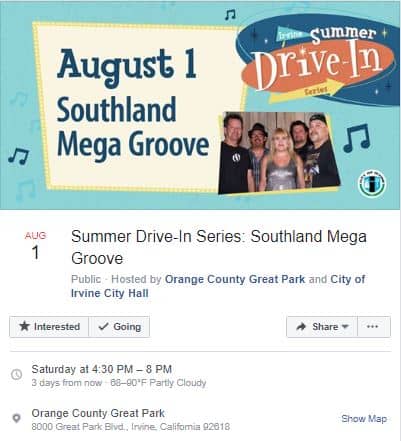Click the large blue music note
This screenshot has height=441, width=401.
(x=356, y=138)
